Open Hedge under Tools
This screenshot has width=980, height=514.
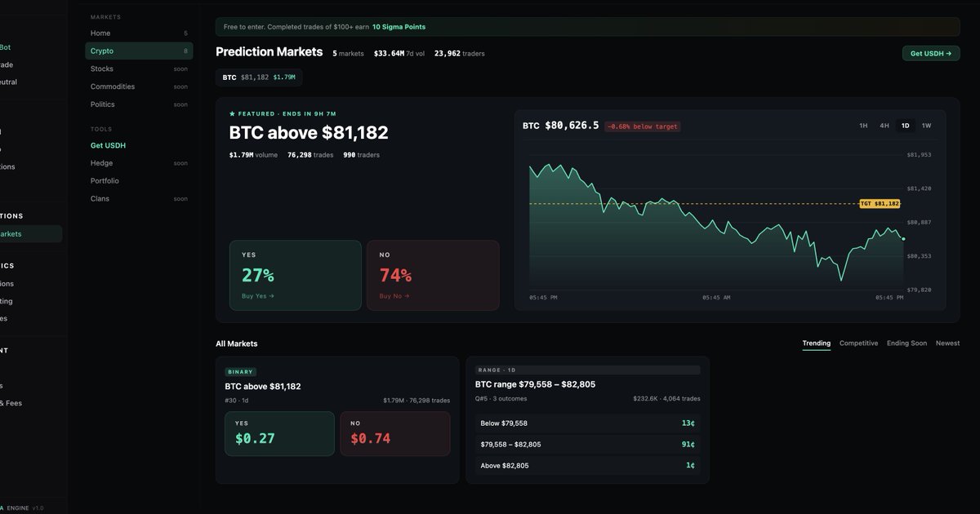point(139,163)
